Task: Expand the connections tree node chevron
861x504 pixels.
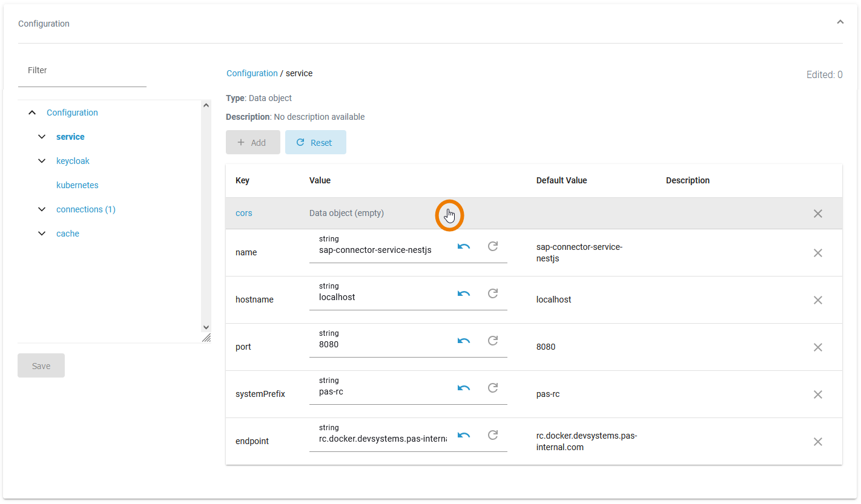Action: click(42, 209)
